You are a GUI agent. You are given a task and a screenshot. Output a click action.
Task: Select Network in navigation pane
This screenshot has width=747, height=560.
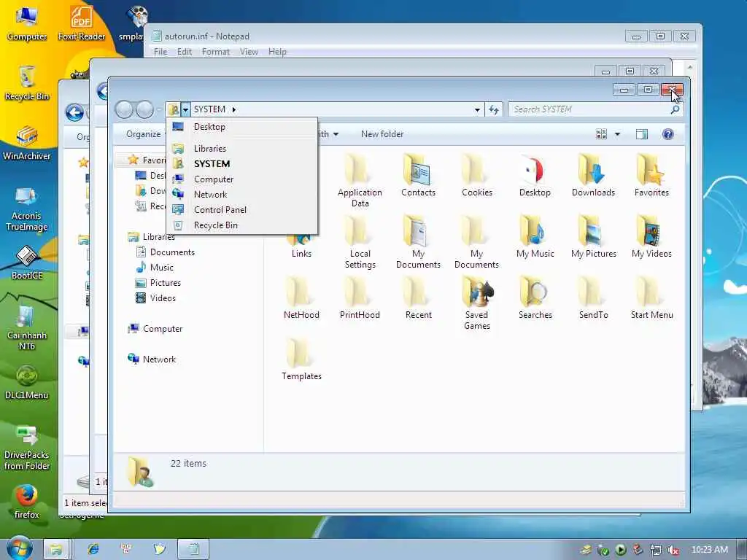[152, 359]
